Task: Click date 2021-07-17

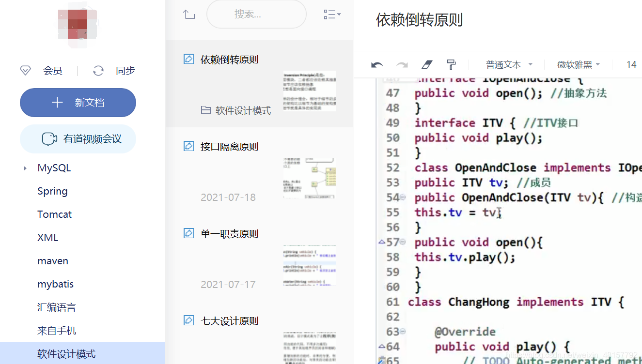Action: tap(228, 284)
